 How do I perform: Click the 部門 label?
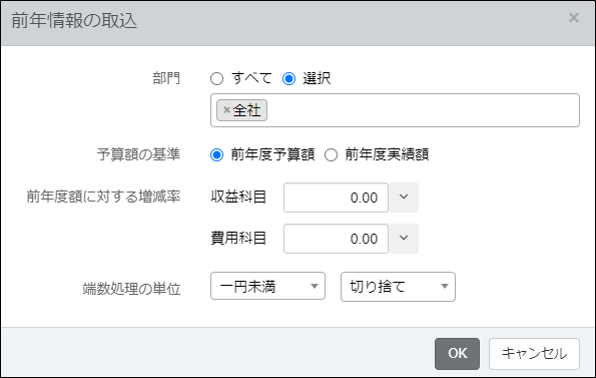pos(166,78)
